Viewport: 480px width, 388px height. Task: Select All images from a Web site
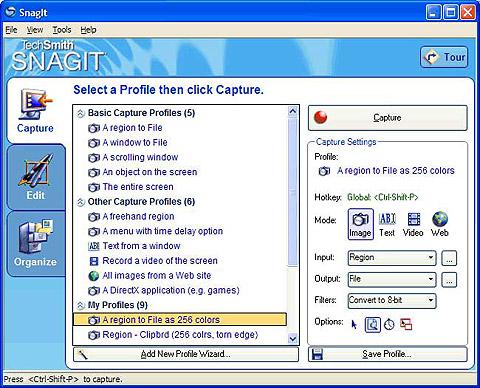point(180,275)
